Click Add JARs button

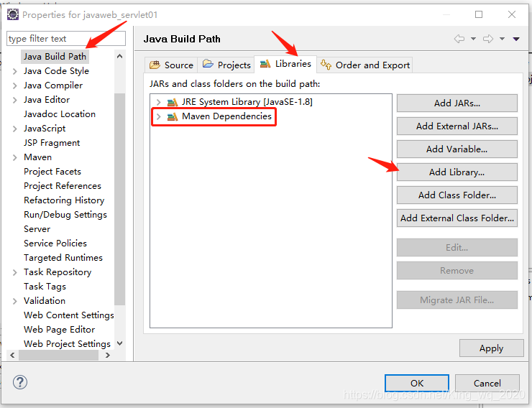click(457, 103)
